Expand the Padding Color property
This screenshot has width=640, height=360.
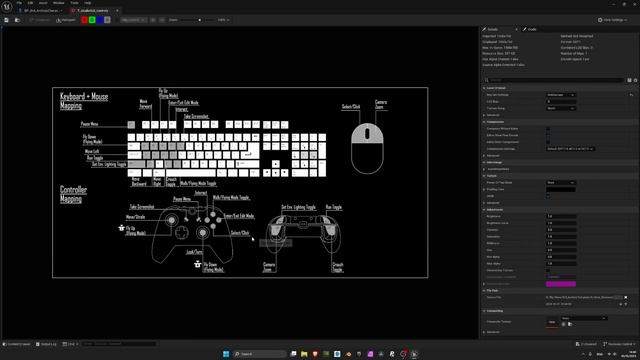pyautogui.click(x=484, y=189)
